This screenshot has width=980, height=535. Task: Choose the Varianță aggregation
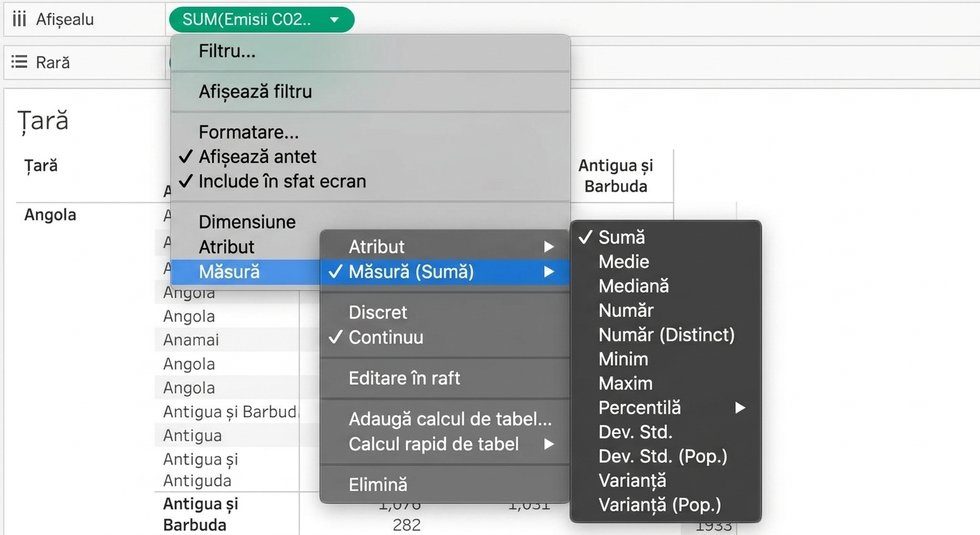coord(665,481)
